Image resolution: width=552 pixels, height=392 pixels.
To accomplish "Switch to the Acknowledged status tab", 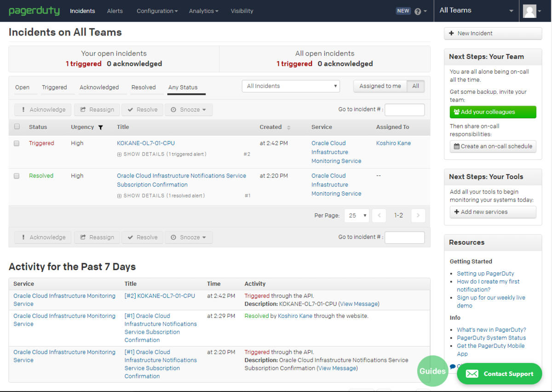I will pos(99,87).
